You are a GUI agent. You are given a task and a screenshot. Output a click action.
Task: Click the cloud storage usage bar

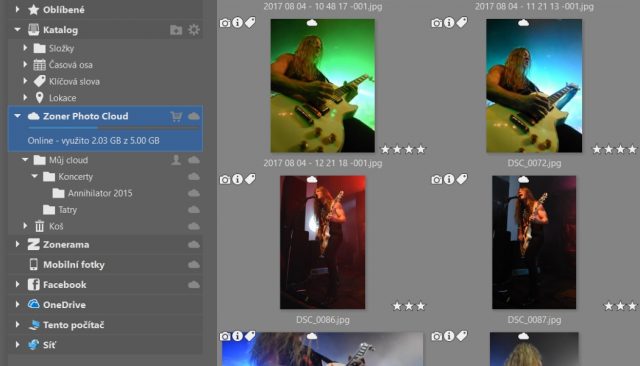[x=113, y=128]
